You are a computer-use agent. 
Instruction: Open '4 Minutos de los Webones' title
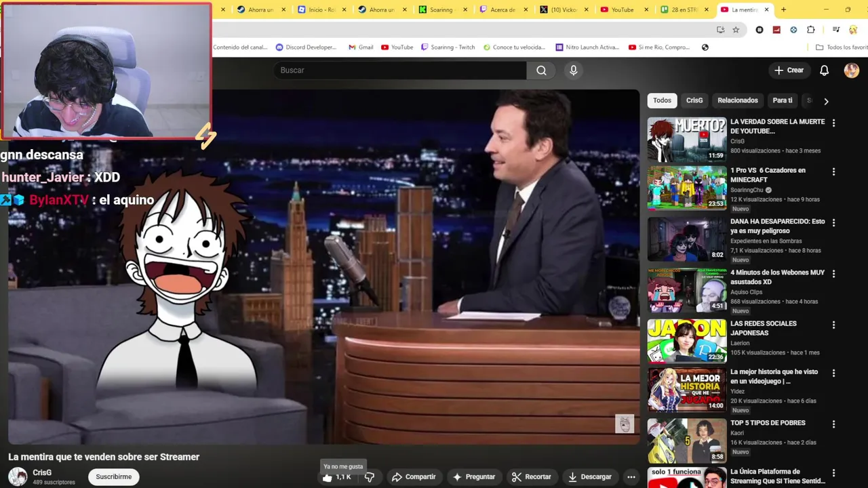[x=778, y=277]
